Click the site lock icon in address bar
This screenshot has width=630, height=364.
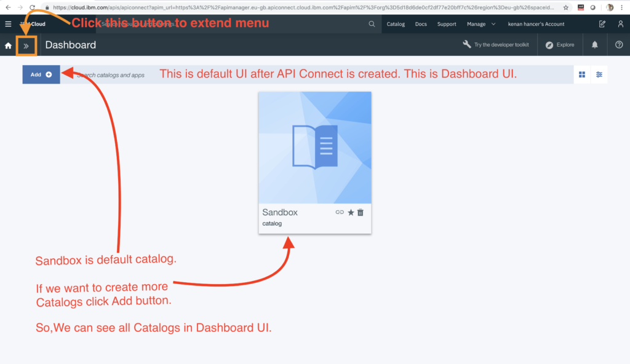[x=47, y=7]
